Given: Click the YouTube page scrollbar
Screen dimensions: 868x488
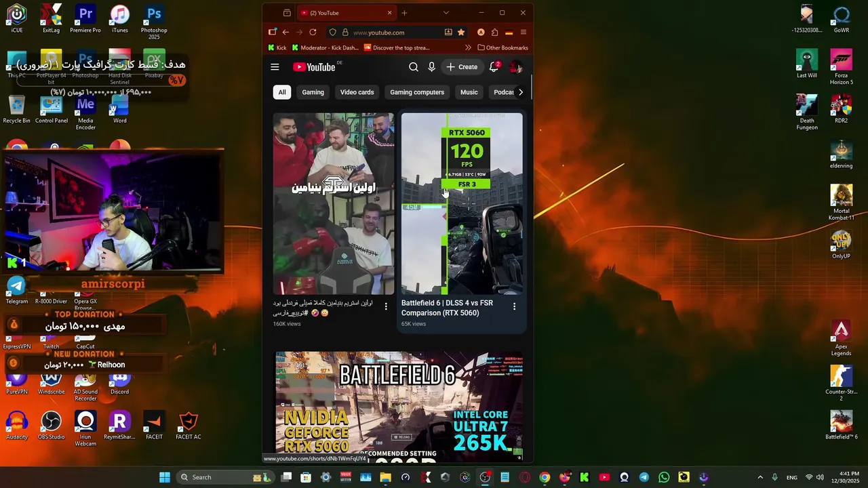Looking at the screenshot, I should click(531, 87).
